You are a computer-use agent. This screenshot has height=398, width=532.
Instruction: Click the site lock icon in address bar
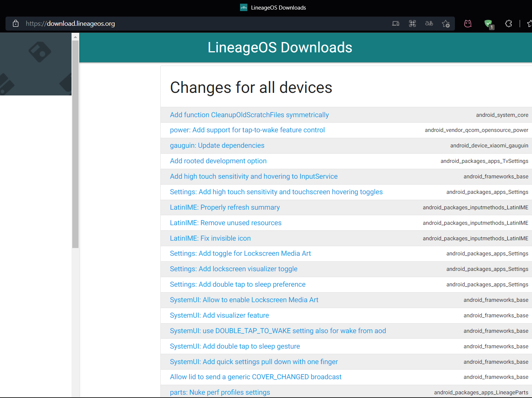pyautogui.click(x=15, y=24)
